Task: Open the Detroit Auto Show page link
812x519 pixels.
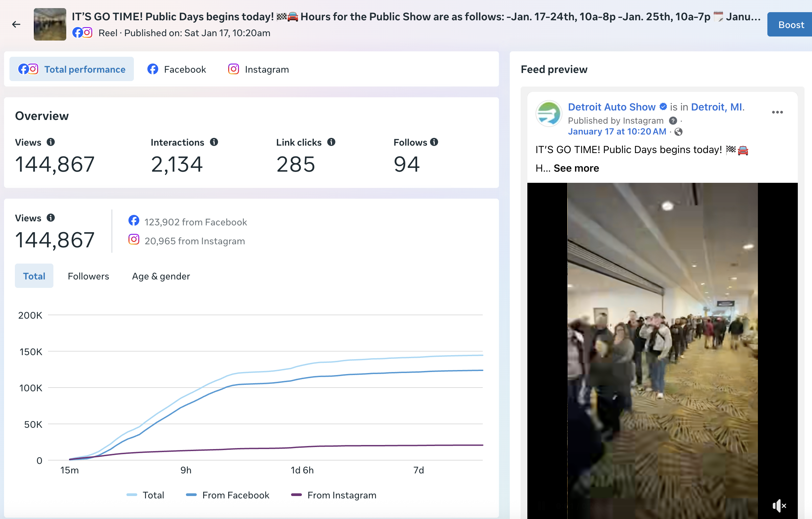Action: click(x=611, y=107)
